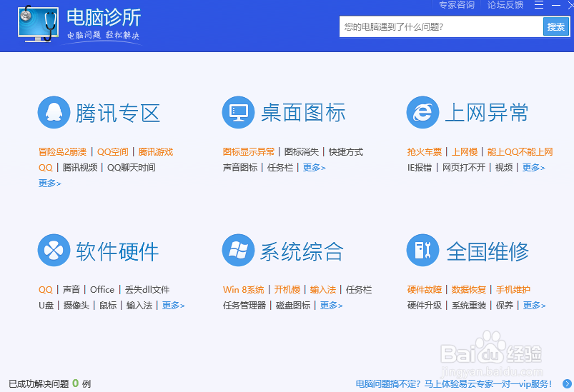Open the 腾讯游戏 link
Screen dimensions: 574x392
point(156,152)
